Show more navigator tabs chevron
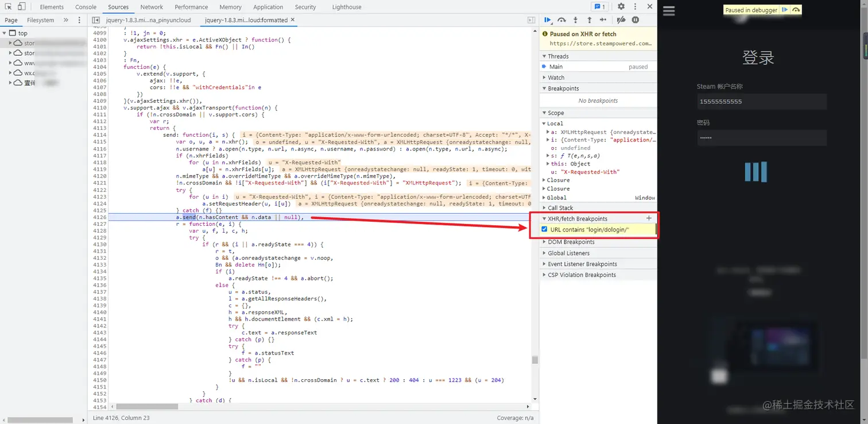 [x=65, y=20]
